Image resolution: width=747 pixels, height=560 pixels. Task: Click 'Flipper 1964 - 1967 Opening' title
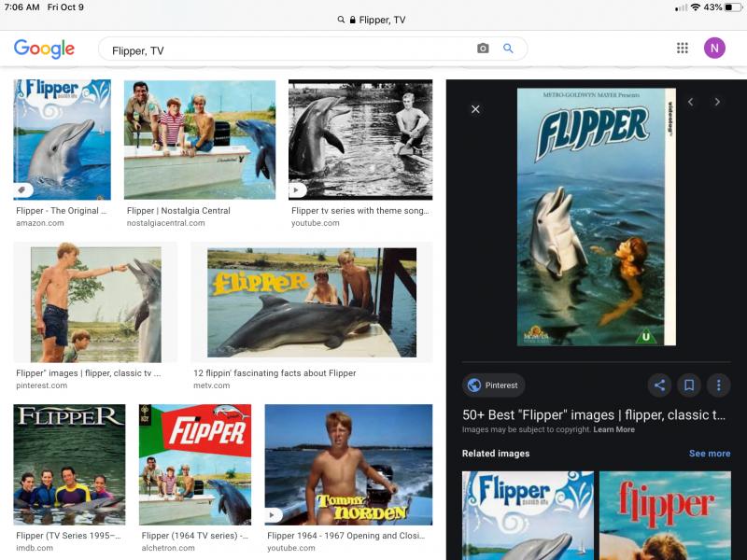click(x=345, y=536)
